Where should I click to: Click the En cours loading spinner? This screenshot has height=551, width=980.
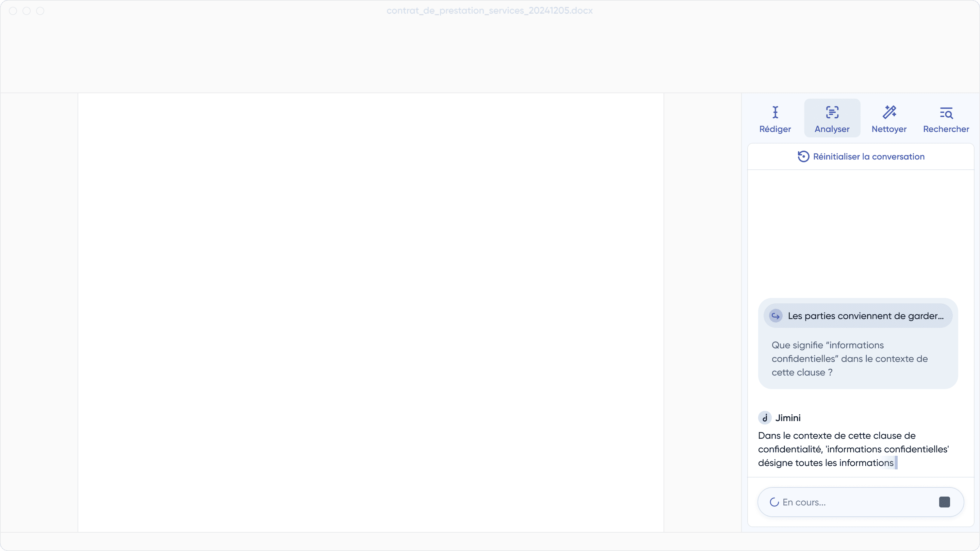point(774,502)
